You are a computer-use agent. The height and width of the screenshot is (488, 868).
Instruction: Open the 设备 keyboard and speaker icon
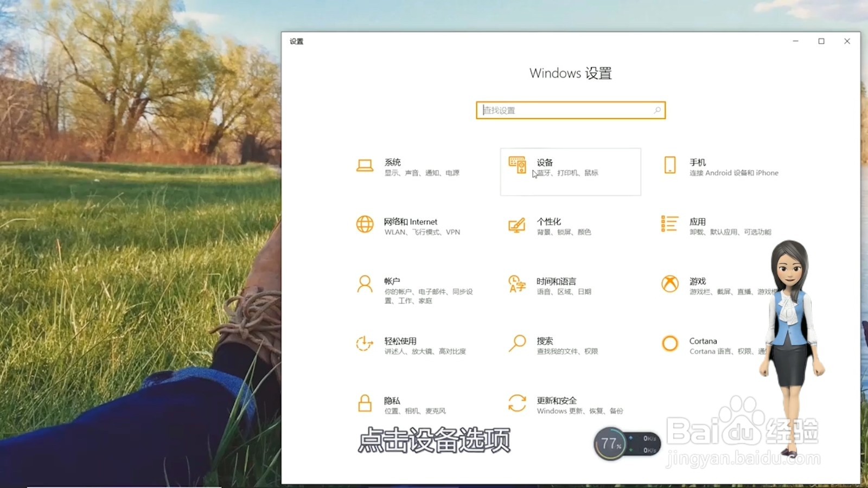(517, 165)
